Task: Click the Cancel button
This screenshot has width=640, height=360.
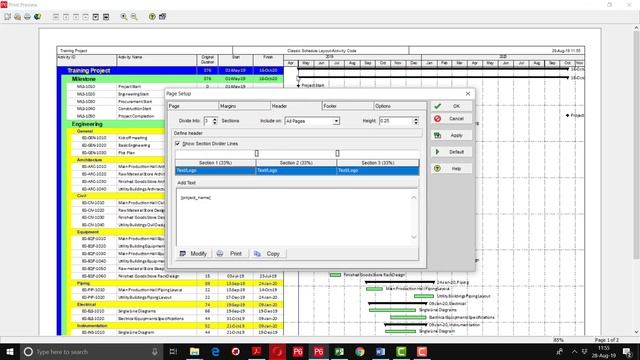Action: [452, 118]
